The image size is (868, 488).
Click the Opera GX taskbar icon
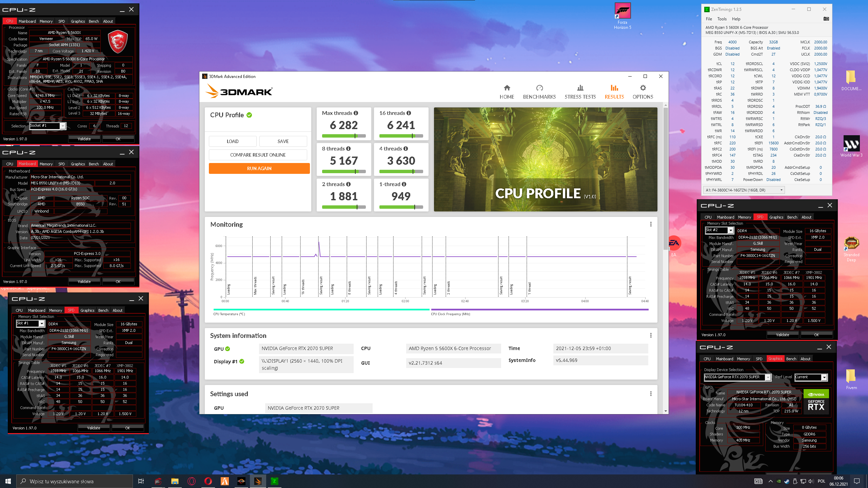pyautogui.click(x=192, y=481)
